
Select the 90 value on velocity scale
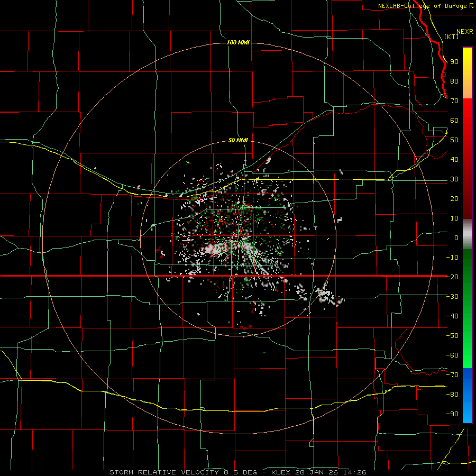click(x=454, y=62)
